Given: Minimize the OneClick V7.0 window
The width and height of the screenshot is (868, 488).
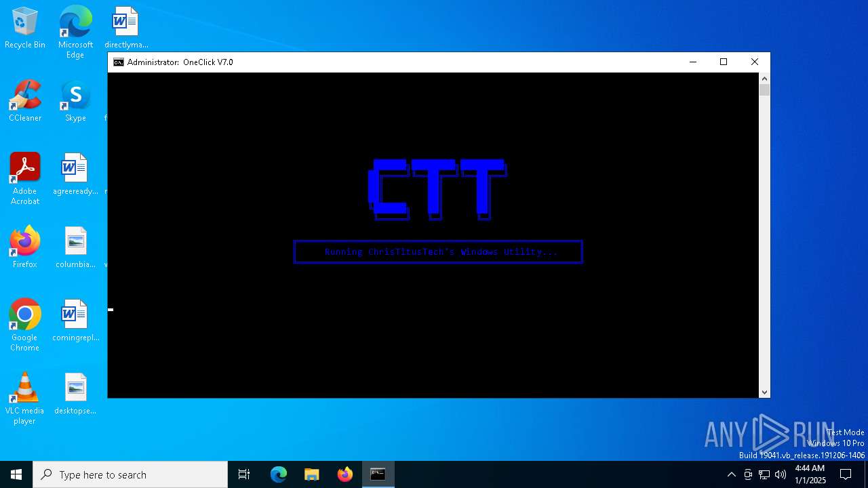Looking at the screenshot, I should pos(693,62).
